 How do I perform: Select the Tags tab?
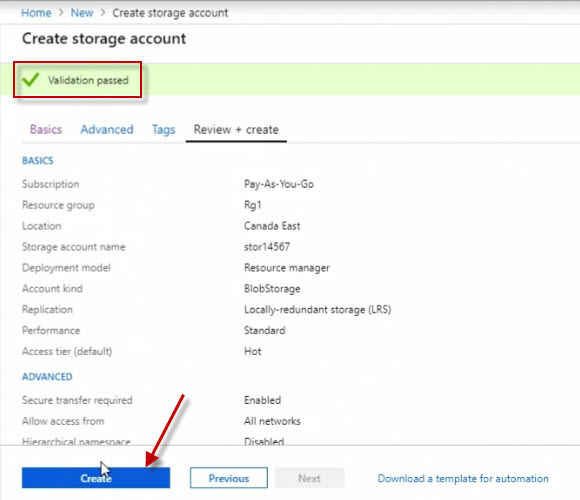click(x=163, y=129)
